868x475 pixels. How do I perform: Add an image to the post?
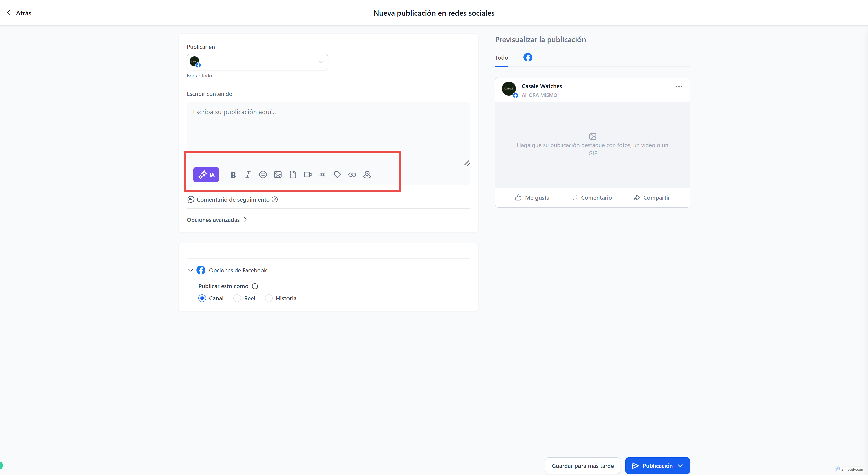(x=278, y=175)
